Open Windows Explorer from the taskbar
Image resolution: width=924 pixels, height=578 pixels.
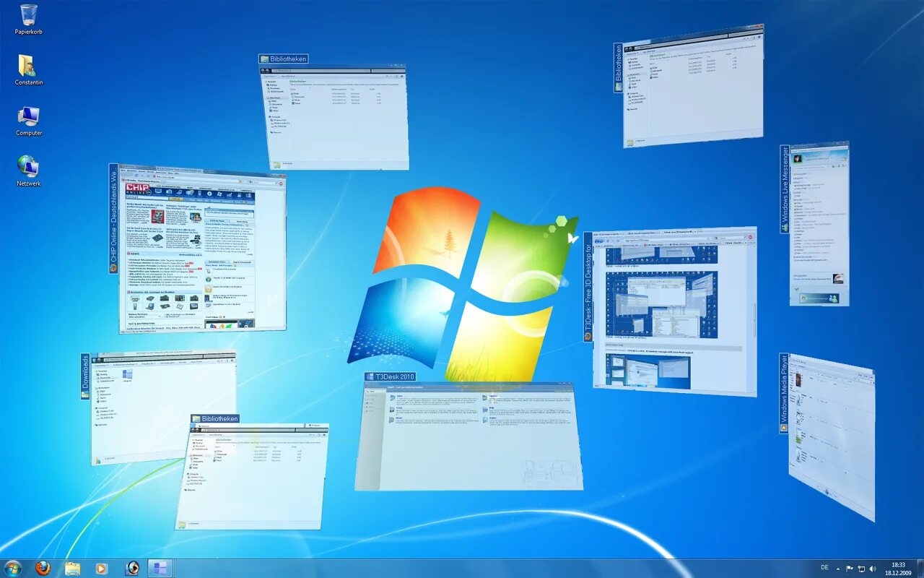72,568
